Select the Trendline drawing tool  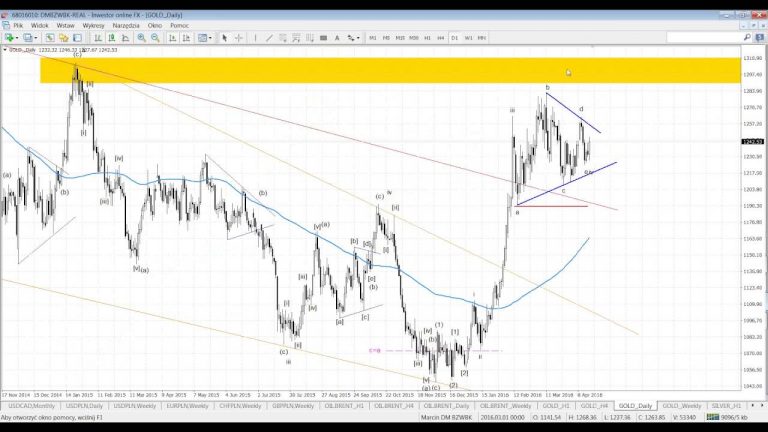point(269,38)
